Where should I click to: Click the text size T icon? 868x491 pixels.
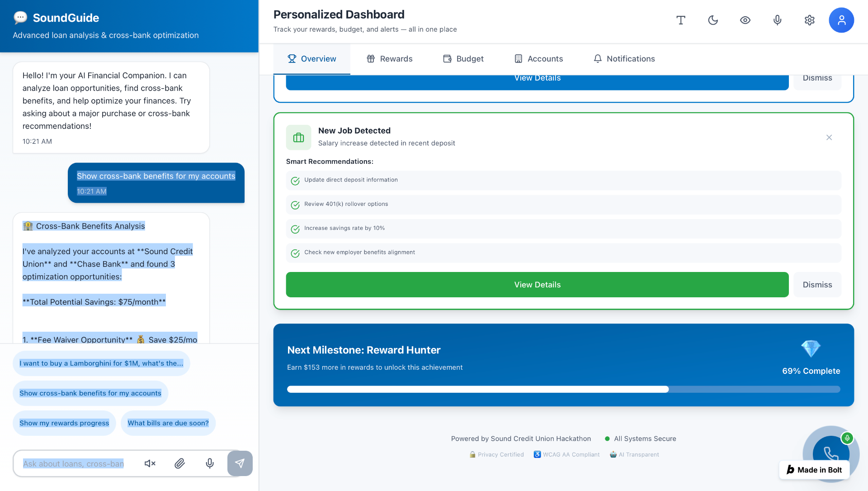click(x=680, y=20)
